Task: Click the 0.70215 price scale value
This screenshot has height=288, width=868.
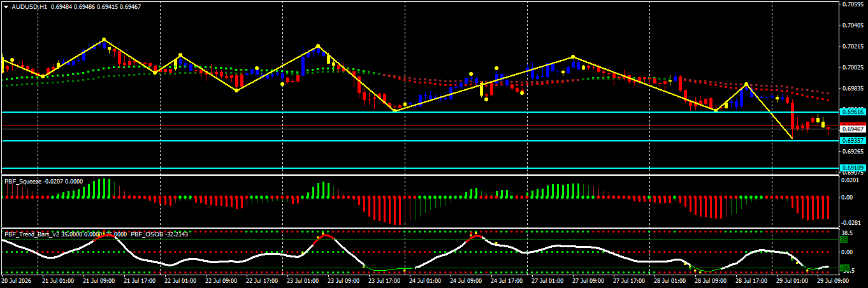Action: [853, 47]
